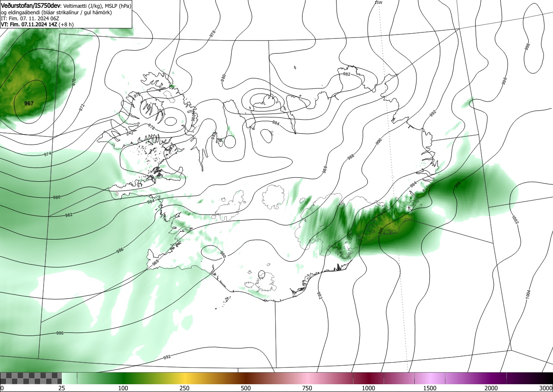553x392 pixels.
Task: Click the "15W" longitude label
Action: pyautogui.click(x=378, y=3)
